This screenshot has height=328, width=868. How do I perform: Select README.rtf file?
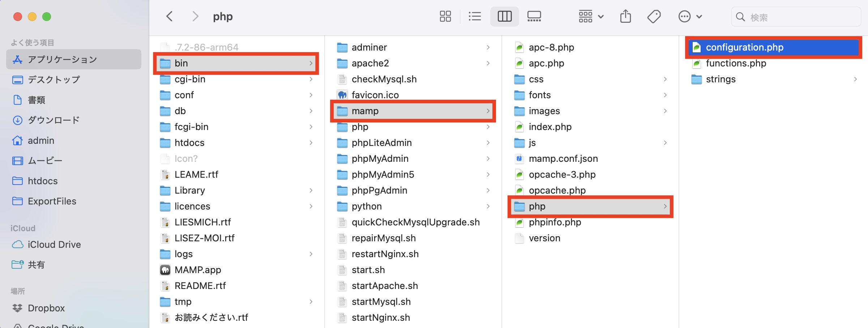click(x=236, y=286)
